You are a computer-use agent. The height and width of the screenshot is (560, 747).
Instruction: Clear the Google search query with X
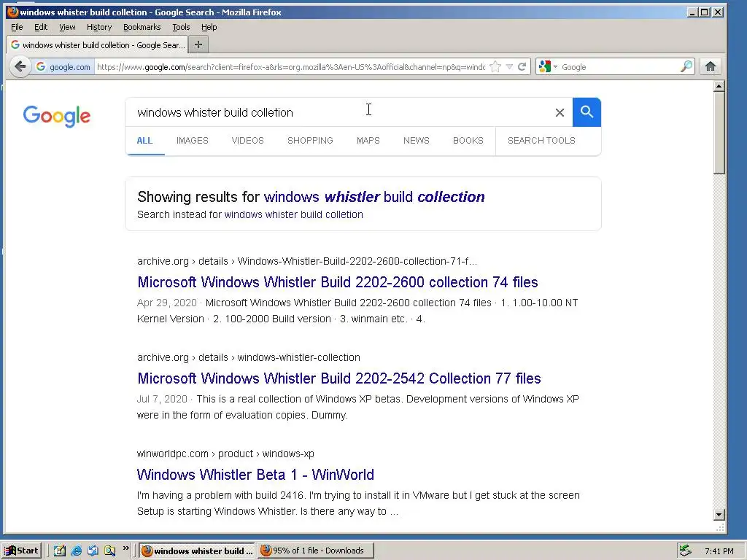click(560, 112)
